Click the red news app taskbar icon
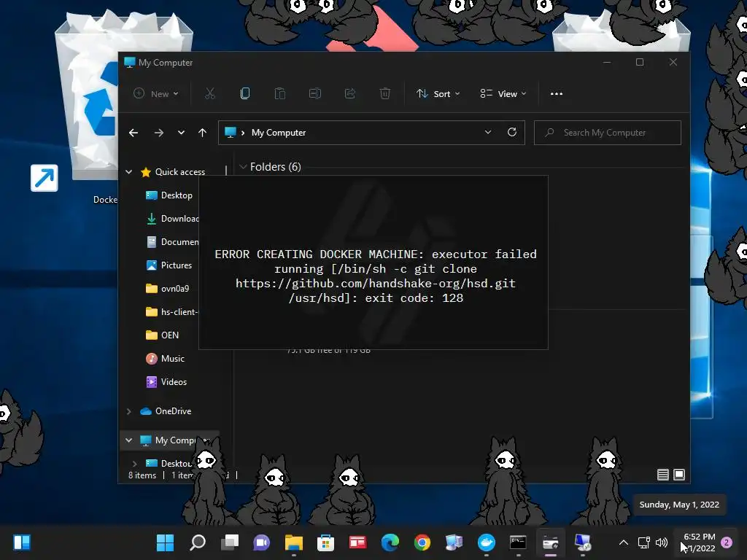 [x=357, y=542]
